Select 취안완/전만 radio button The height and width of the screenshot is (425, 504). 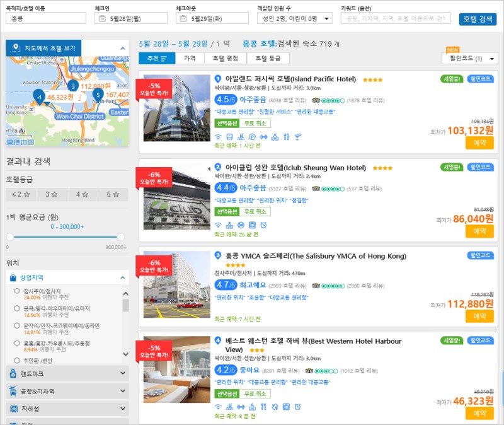(x=17, y=360)
